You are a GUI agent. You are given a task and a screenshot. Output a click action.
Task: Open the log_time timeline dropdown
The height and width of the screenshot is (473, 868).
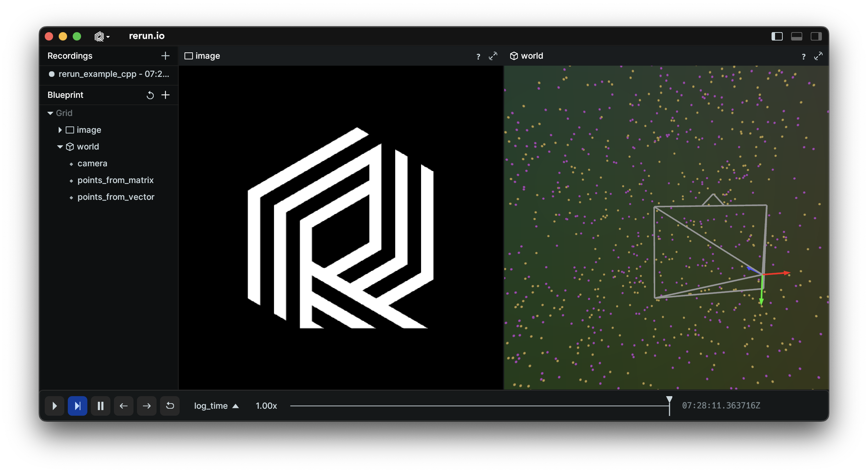[x=216, y=406]
